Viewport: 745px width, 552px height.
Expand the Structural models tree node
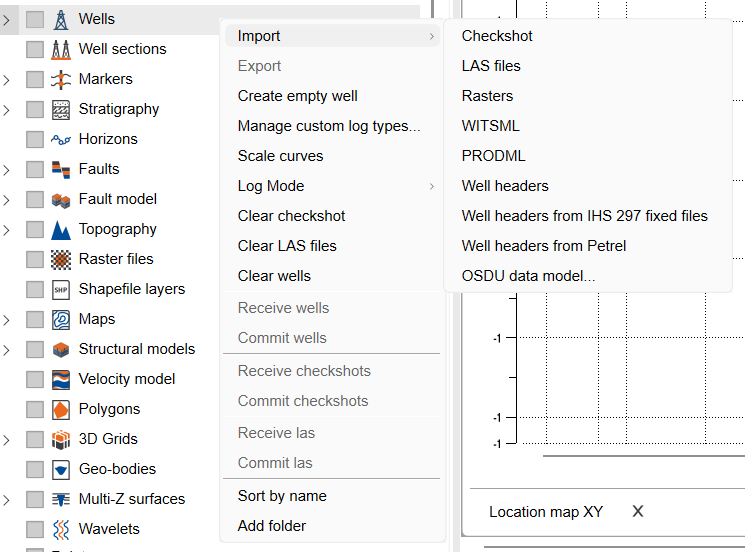click(x=6, y=350)
